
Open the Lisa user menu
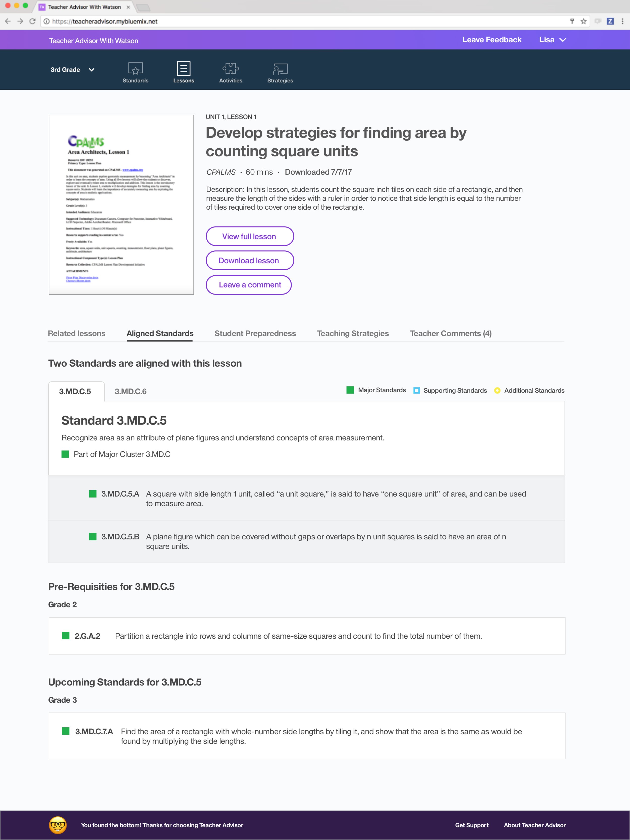click(552, 40)
